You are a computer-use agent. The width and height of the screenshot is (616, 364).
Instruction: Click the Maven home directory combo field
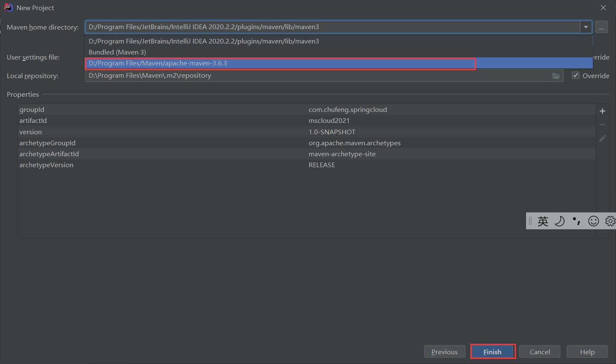tap(333, 27)
